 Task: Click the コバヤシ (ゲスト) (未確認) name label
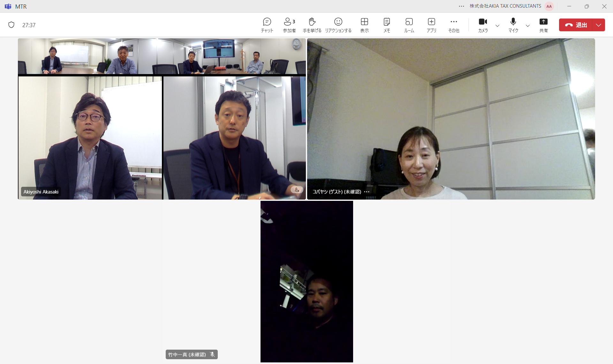pyautogui.click(x=337, y=192)
